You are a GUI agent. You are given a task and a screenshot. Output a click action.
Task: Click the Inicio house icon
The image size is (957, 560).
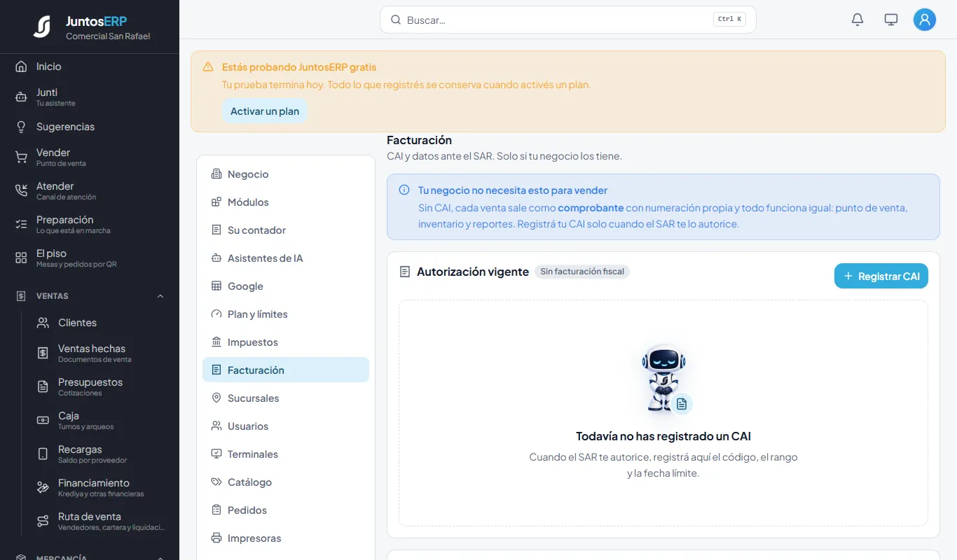coord(21,66)
